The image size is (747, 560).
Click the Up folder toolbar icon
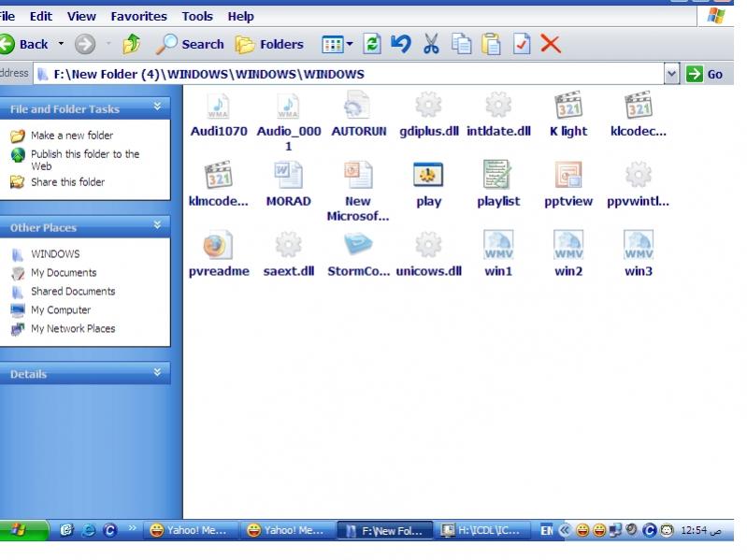pos(132,44)
